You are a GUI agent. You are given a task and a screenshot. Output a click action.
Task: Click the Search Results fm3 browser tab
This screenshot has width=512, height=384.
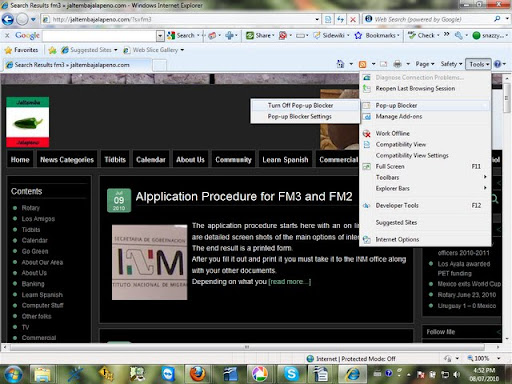pyautogui.click(x=77, y=65)
